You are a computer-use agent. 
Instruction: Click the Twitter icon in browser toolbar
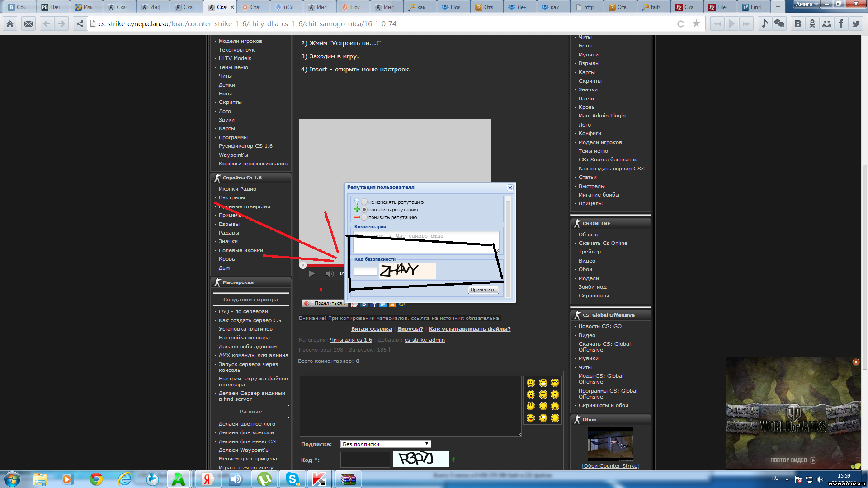(x=856, y=23)
